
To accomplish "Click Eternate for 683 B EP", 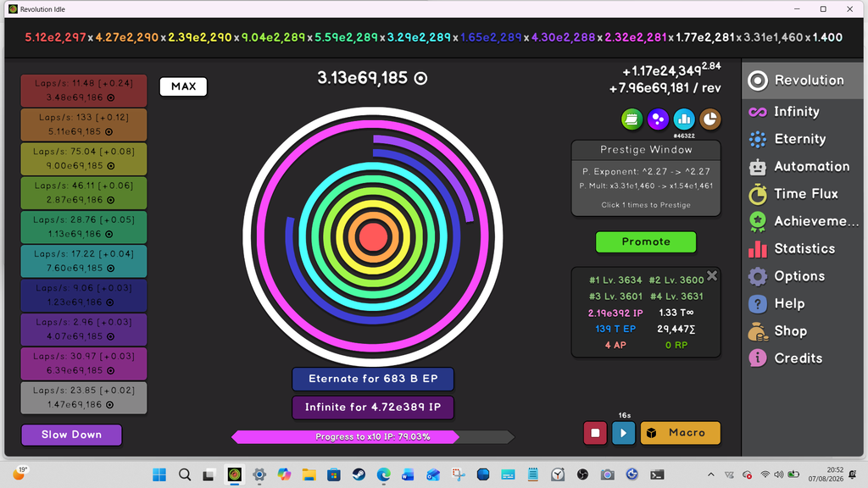I will click(373, 379).
